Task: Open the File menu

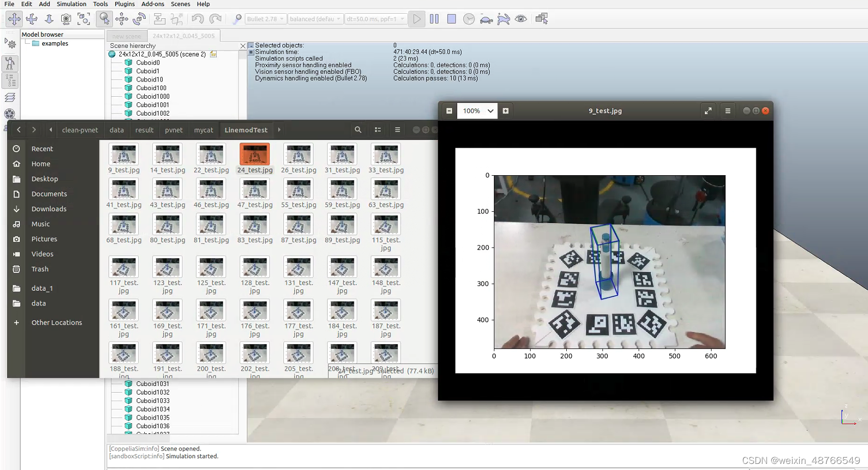Action: pyautogui.click(x=9, y=4)
